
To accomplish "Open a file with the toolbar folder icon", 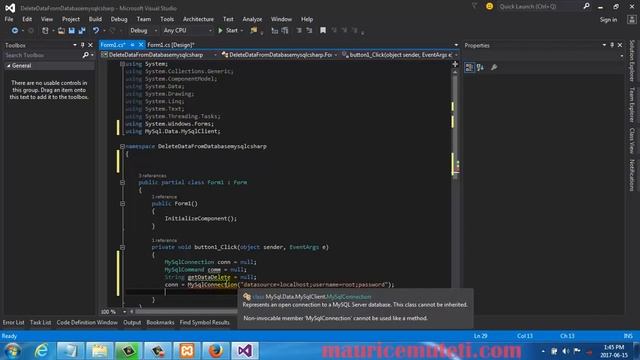I will [x=61, y=31].
